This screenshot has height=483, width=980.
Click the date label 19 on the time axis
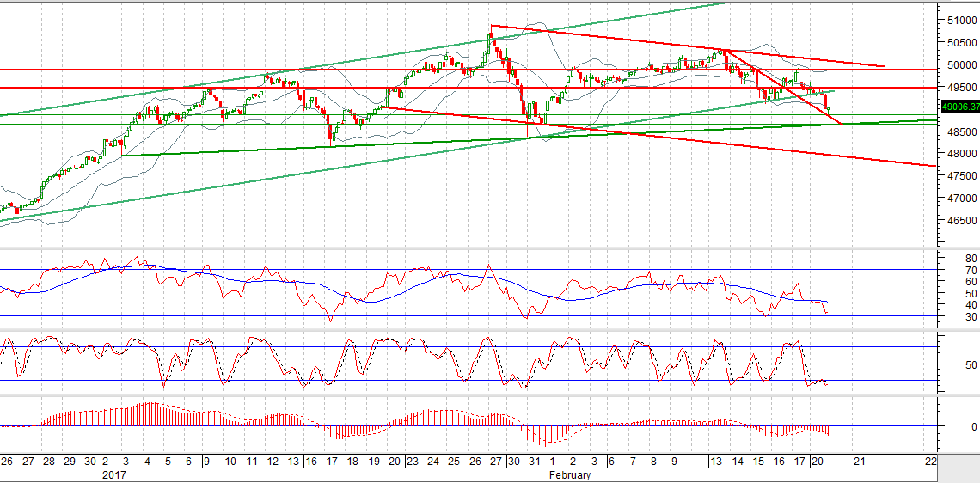[x=373, y=462]
